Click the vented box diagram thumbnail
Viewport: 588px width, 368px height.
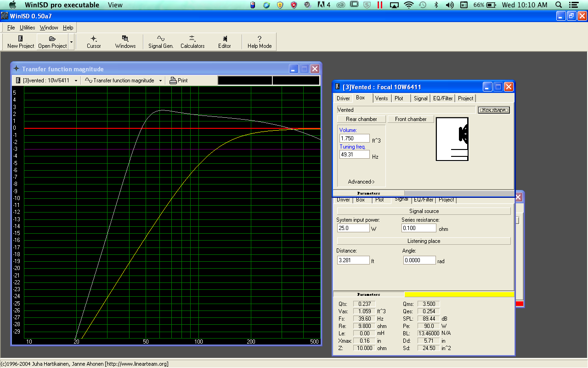click(452, 139)
